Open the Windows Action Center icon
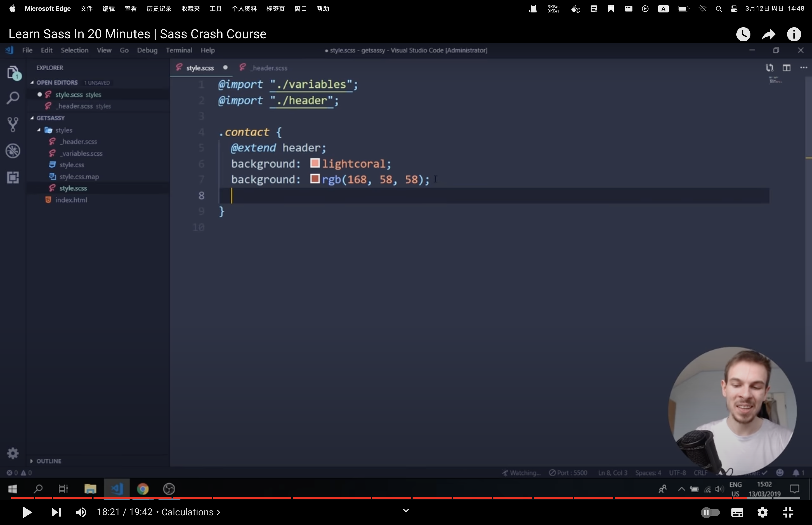This screenshot has width=812, height=525. click(795, 489)
